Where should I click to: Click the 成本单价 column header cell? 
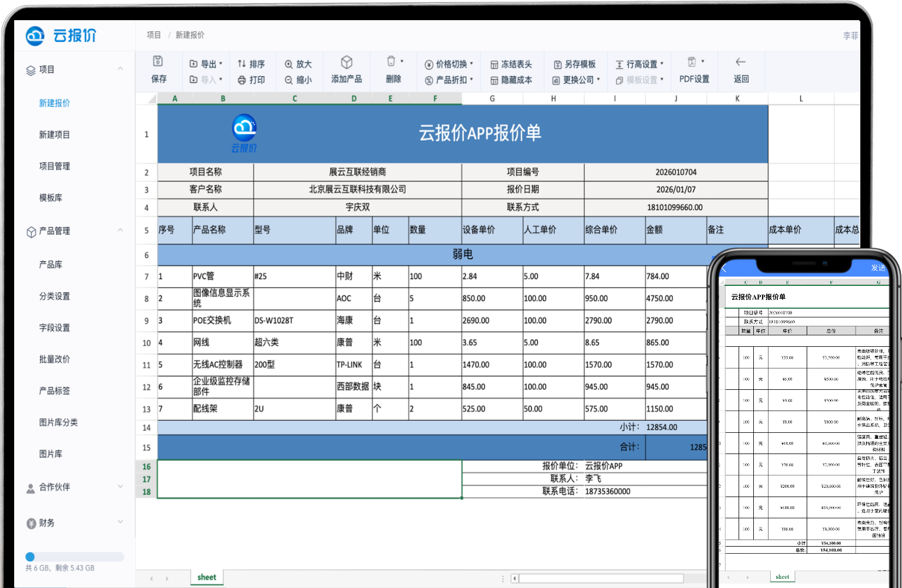[801, 230]
